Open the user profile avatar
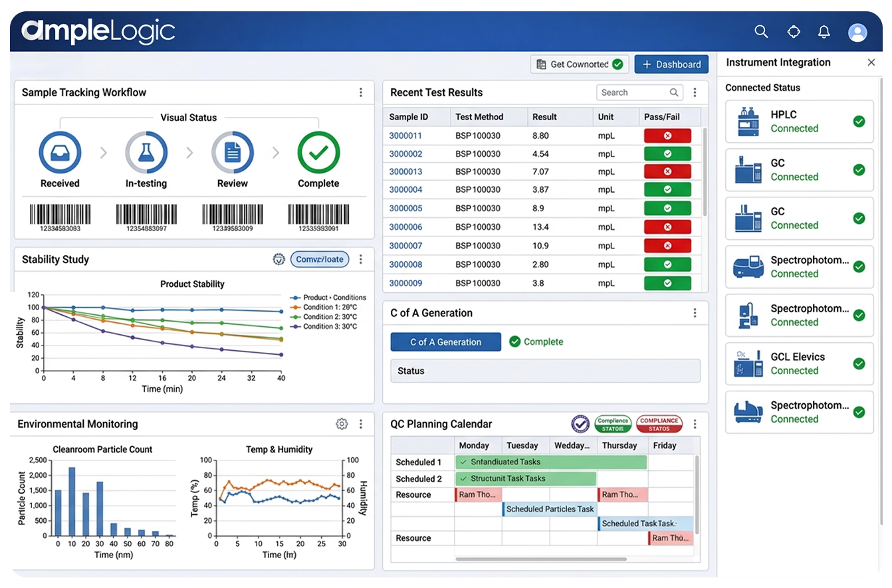 click(857, 32)
